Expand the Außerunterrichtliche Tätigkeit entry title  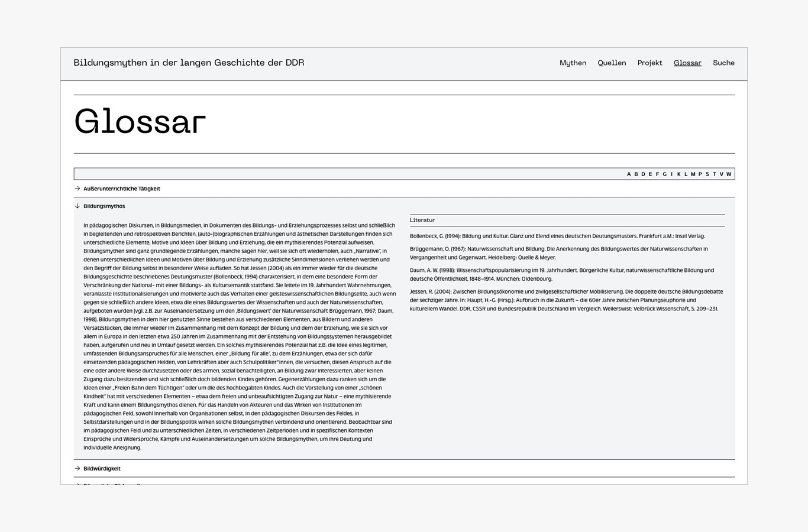click(x=122, y=189)
